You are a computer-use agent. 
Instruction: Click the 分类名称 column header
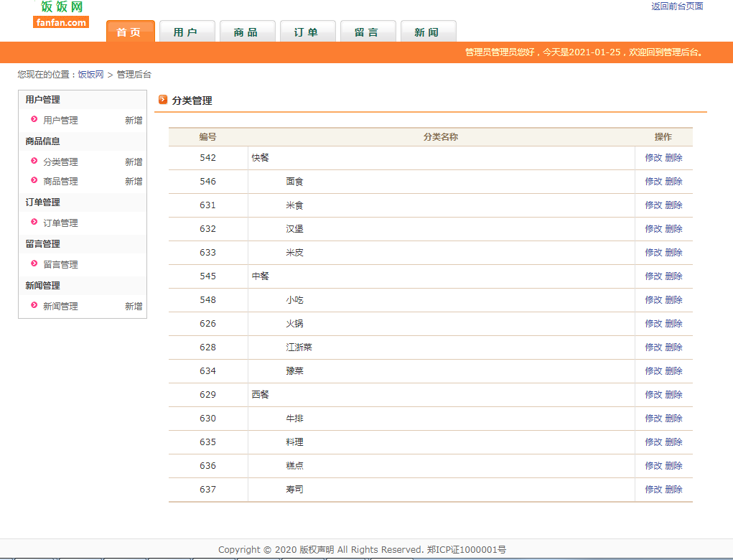[441, 137]
